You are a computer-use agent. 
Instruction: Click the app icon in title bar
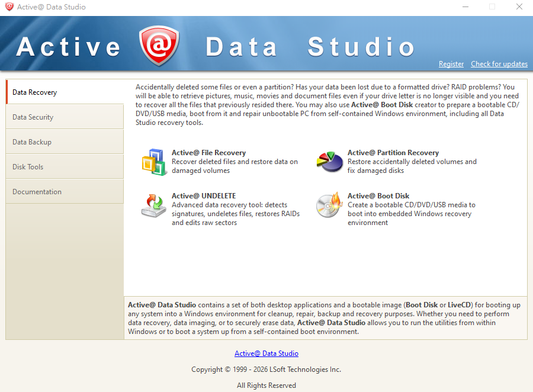[9, 7]
